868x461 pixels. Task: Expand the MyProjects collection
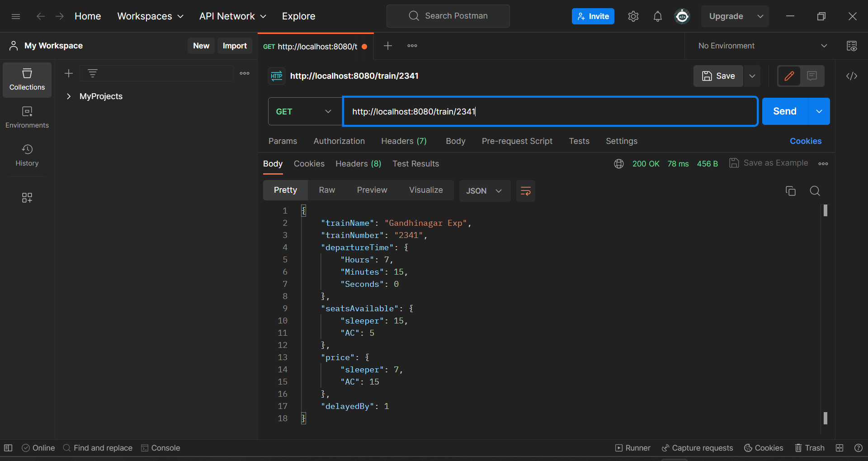pyautogui.click(x=68, y=96)
